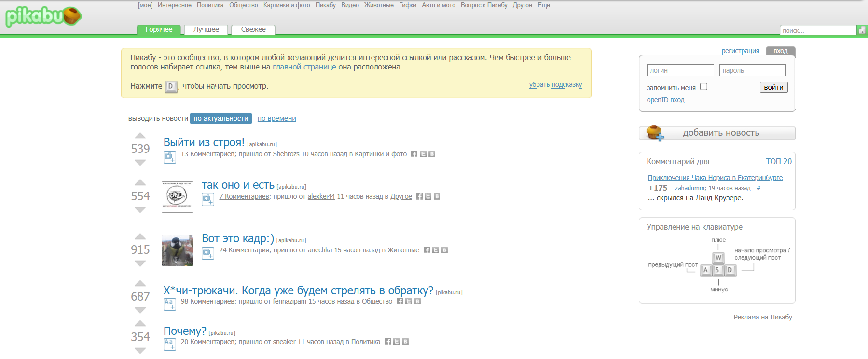Viewport: 868px width, 359px height.
Task: Enable the 'запомнить меня' checkbox
Action: tap(703, 87)
